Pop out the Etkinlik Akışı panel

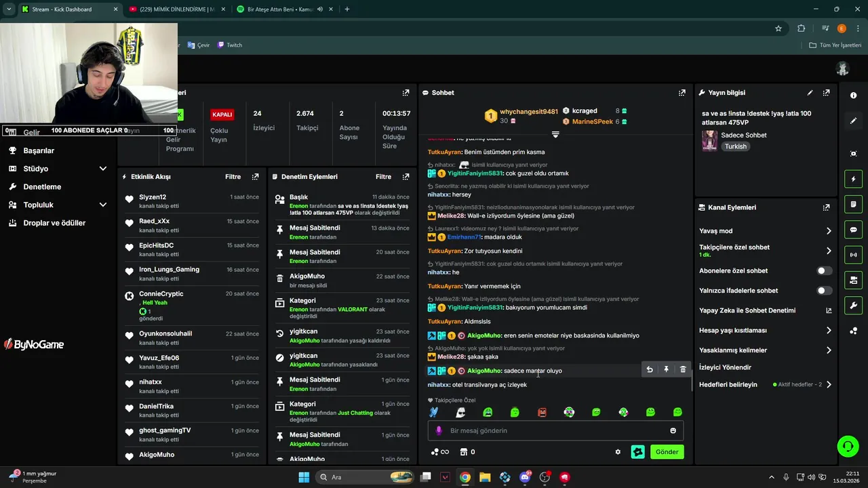click(x=255, y=177)
